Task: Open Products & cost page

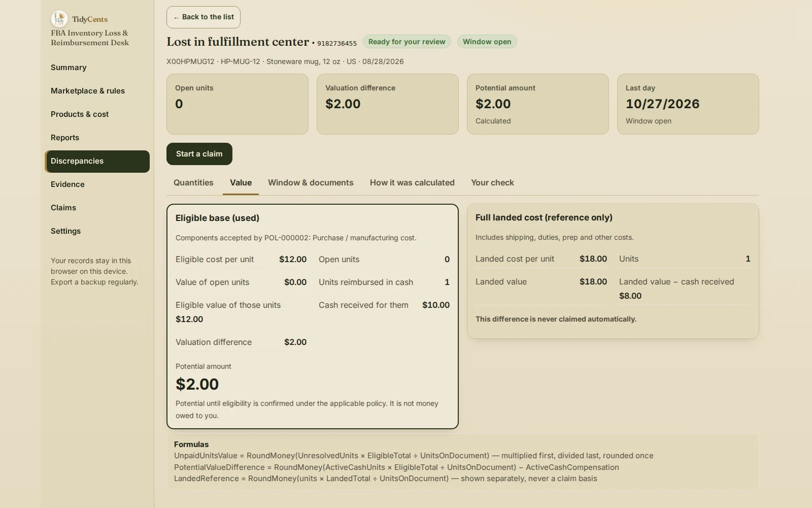Action: [97, 114]
